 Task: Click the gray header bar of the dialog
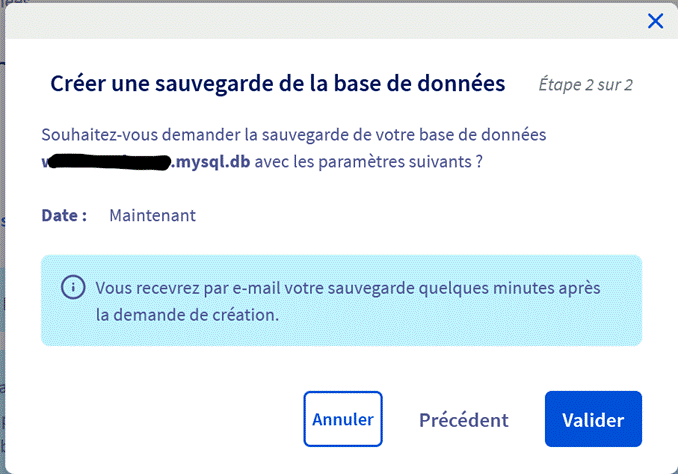tap(324, 21)
